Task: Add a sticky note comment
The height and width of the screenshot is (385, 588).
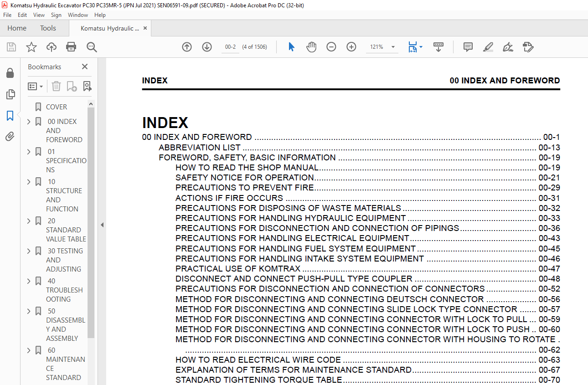Action: (x=468, y=47)
